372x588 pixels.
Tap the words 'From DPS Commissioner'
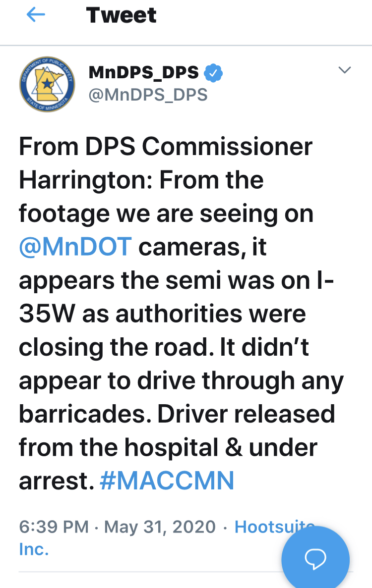pos(166,146)
